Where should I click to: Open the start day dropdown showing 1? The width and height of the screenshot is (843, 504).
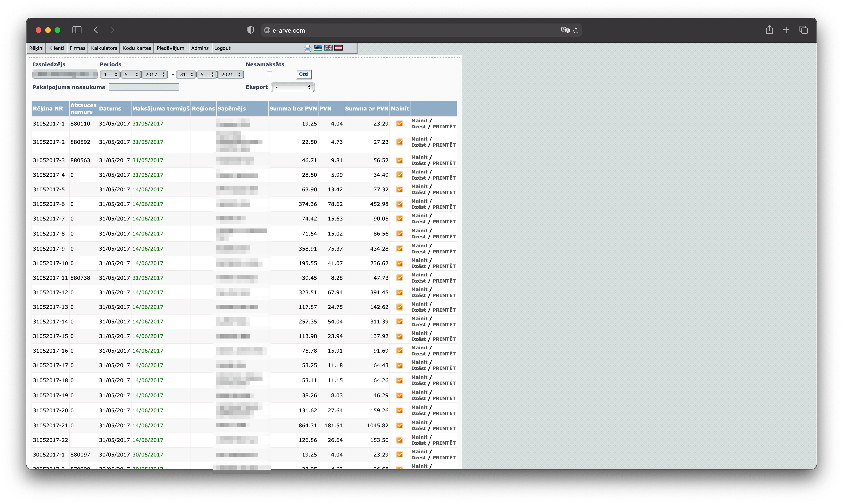point(110,74)
